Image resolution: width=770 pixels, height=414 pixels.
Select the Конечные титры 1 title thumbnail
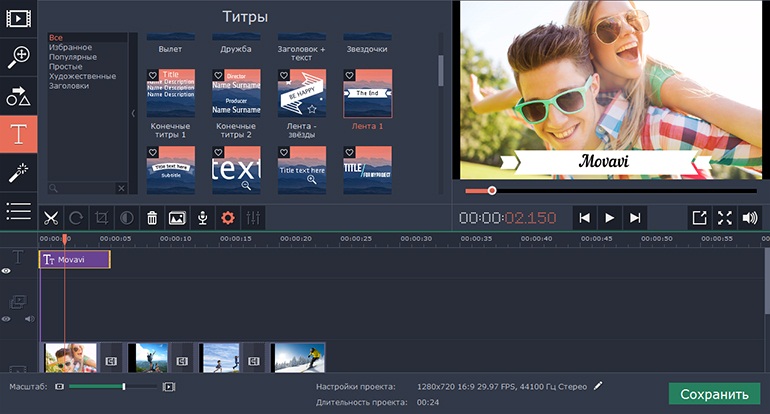(x=171, y=93)
